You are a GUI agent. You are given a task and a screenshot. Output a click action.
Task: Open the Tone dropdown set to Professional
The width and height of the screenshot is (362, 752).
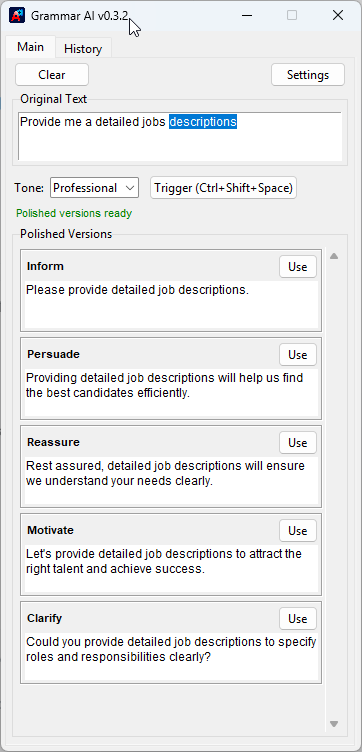pos(94,188)
